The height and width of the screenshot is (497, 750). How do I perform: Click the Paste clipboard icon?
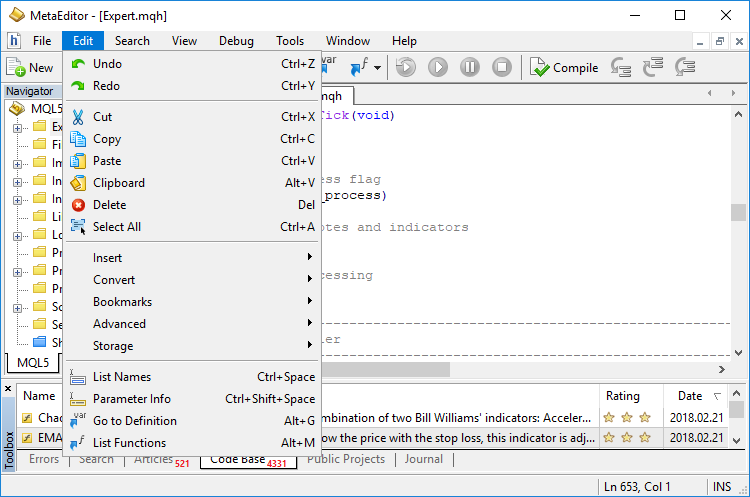pyautogui.click(x=78, y=161)
